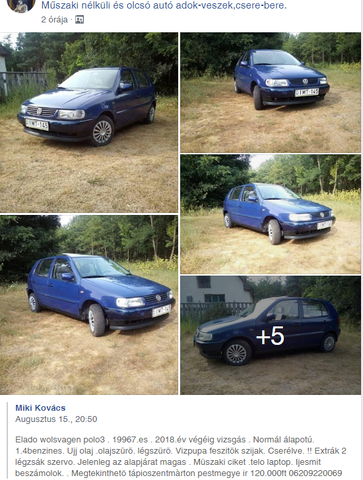Viewport: 363px width, 480px height.
Task: Click the shared post description text
Action: pos(181,456)
